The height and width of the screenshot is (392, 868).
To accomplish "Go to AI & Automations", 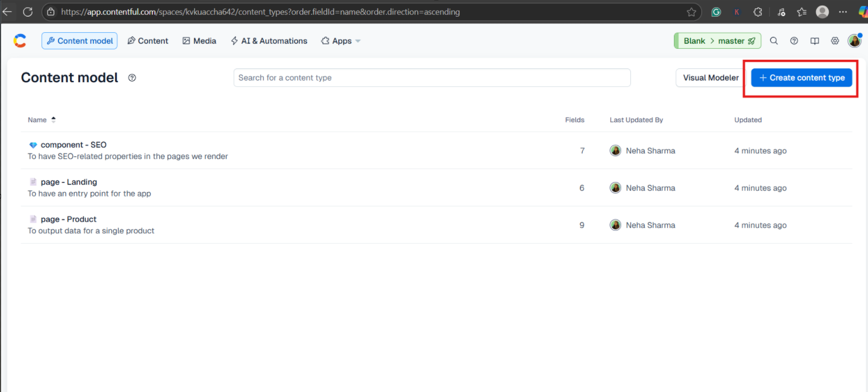I will pos(269,41).
